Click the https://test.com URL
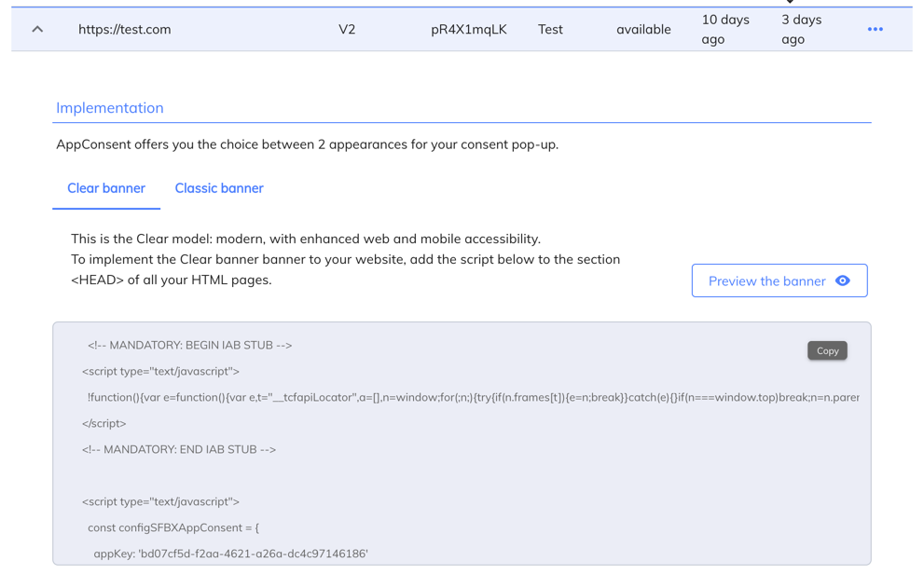The height and width of the screenshot is (588, 924). point(125,29)
